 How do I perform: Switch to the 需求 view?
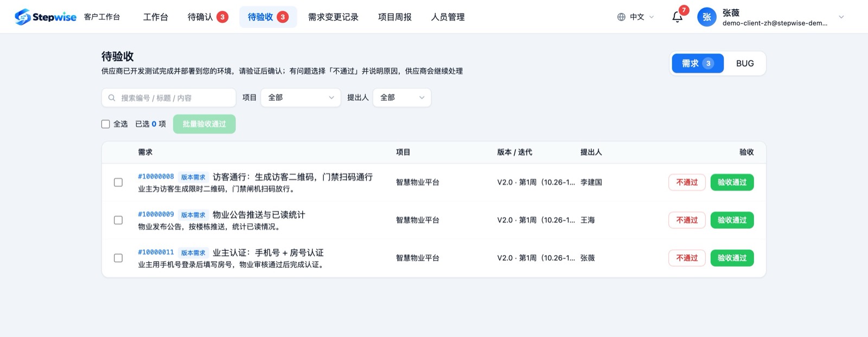click(698, 63)
